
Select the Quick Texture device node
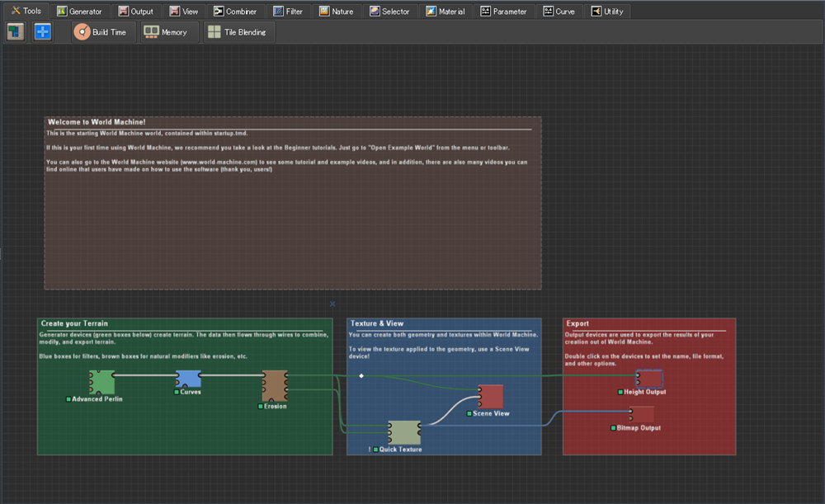pyautogui.click(x=404, y=432)
